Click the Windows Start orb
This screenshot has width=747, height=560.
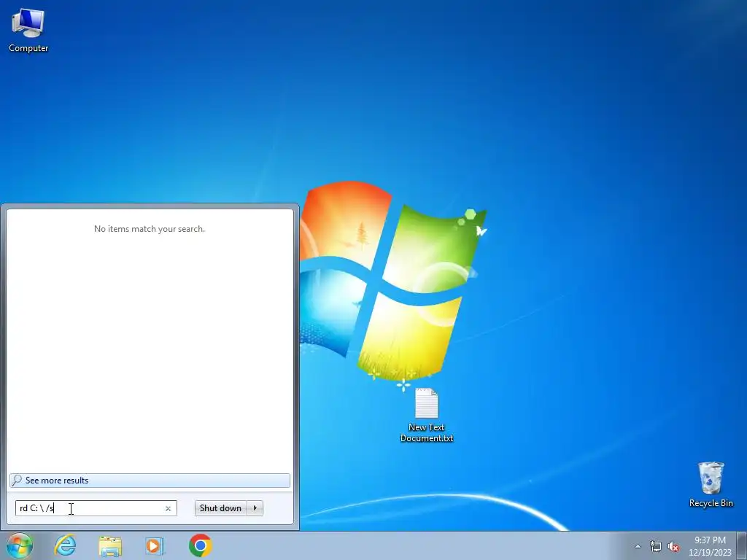point(20,545)
